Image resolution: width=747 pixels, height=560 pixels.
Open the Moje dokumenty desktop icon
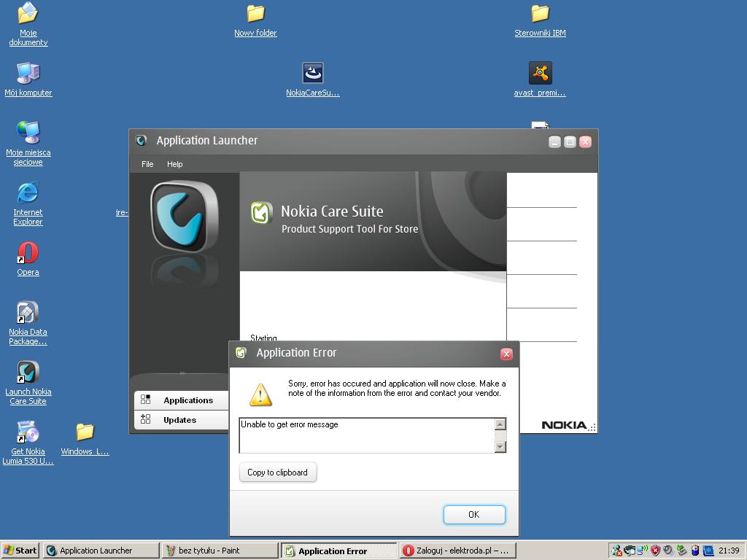click(x=28, y=24)
